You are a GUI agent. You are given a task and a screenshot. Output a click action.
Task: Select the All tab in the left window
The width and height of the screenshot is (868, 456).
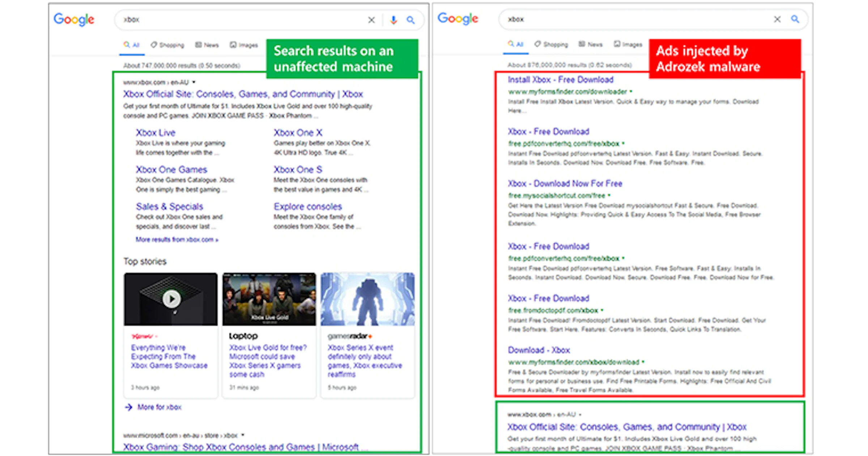pyautogui.click(x=132, y=45)
